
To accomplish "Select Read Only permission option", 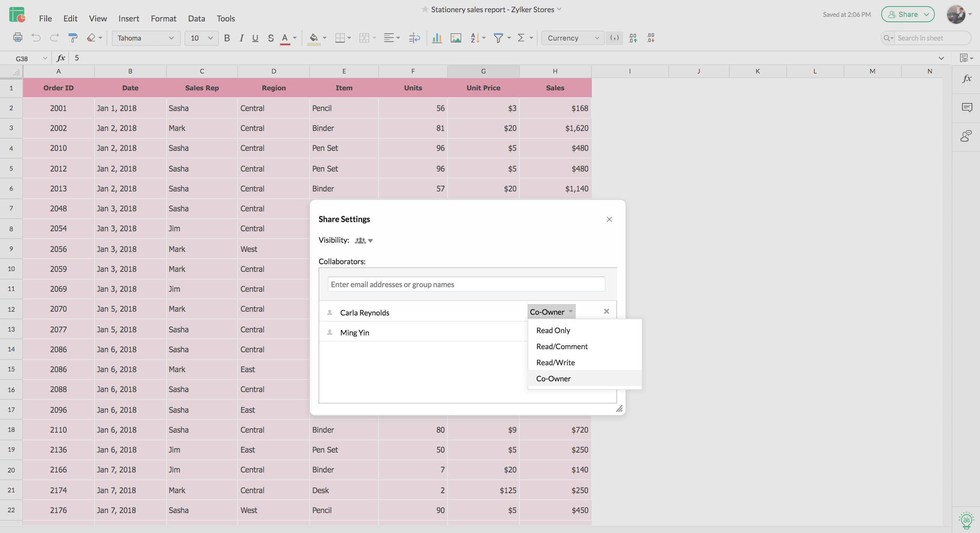I will click(553, 330).
